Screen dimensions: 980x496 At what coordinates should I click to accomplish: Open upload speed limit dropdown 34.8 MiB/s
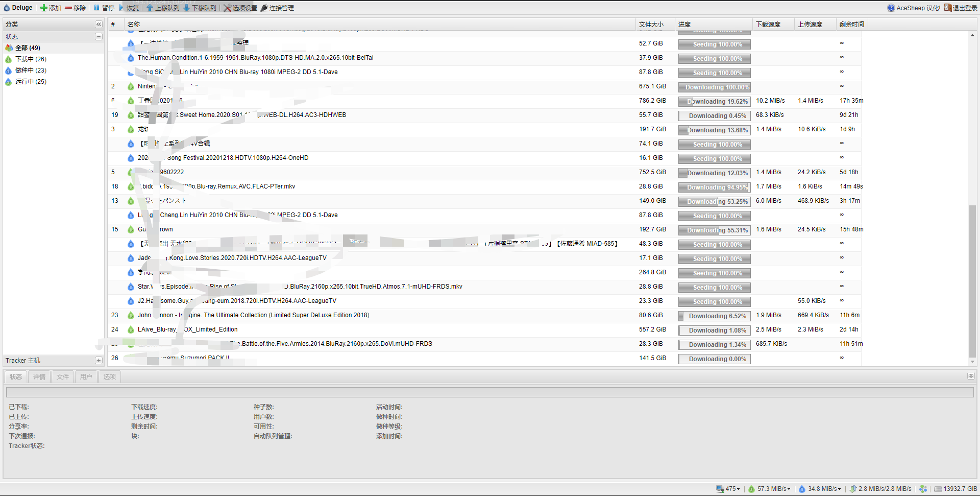820,489
